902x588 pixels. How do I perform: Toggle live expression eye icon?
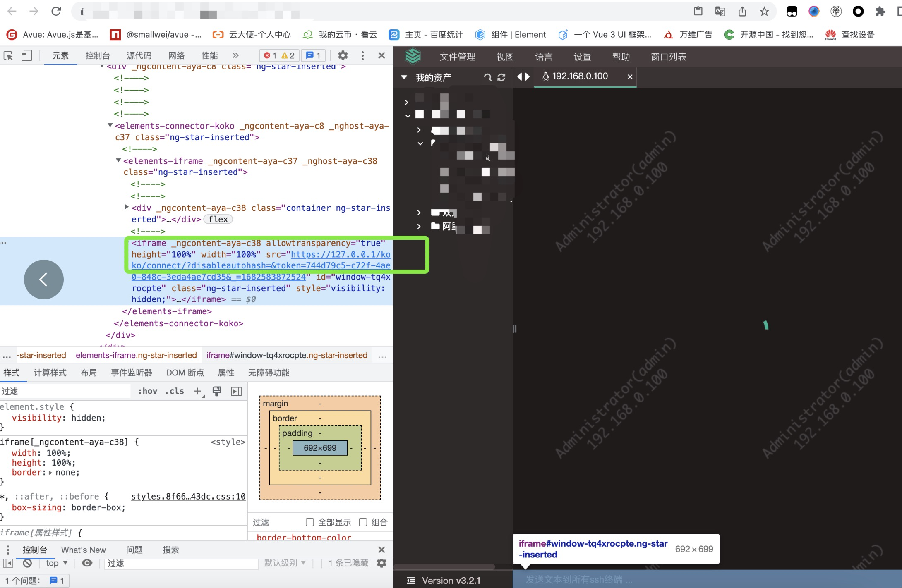(x=87, y=563)
